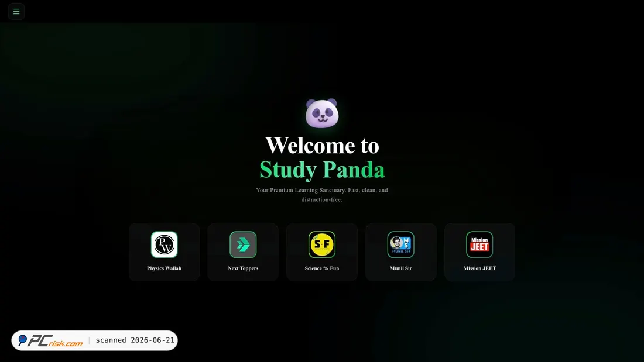Image resolution: width=644 pixels, height=362 pixels.
Task: Open the Mission JEET icon
Action: (479, 244)
